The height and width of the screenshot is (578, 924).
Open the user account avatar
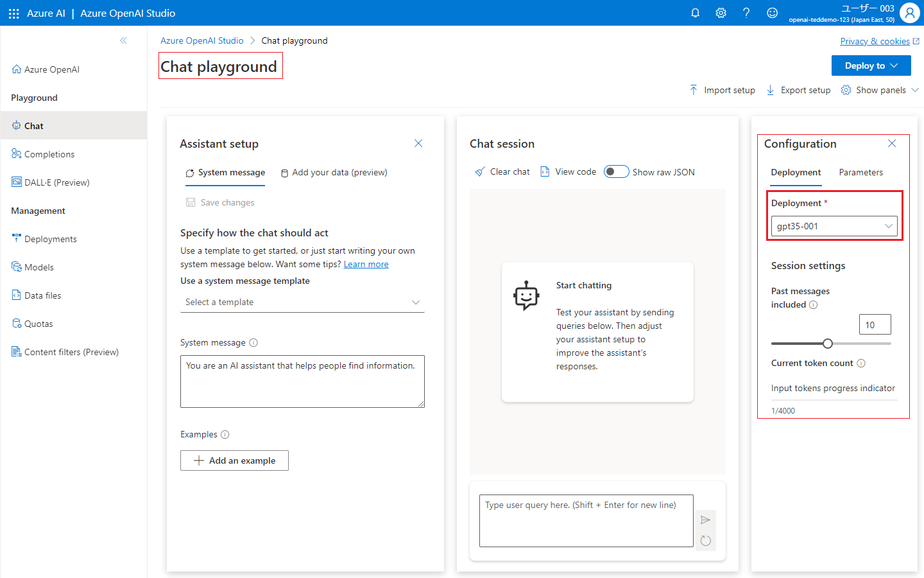point(910,13)
